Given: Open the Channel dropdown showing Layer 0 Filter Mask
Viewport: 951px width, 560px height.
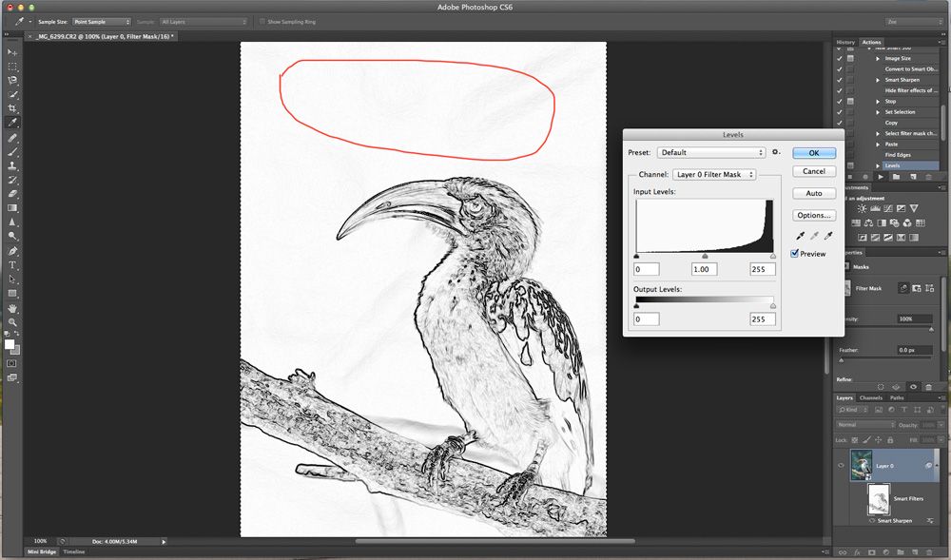Looking at the screenshot, I should tap(713, 175).
